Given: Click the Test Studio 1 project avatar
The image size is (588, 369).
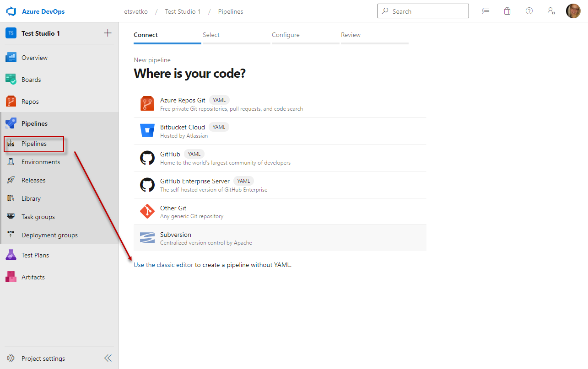Looking at the screenshot, I should point(11,33).
